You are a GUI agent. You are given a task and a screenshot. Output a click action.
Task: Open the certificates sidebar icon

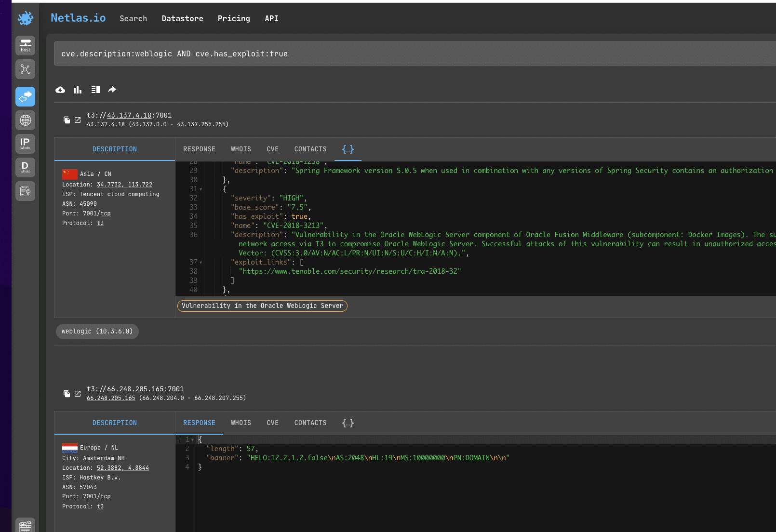click(x=25, y=191)
